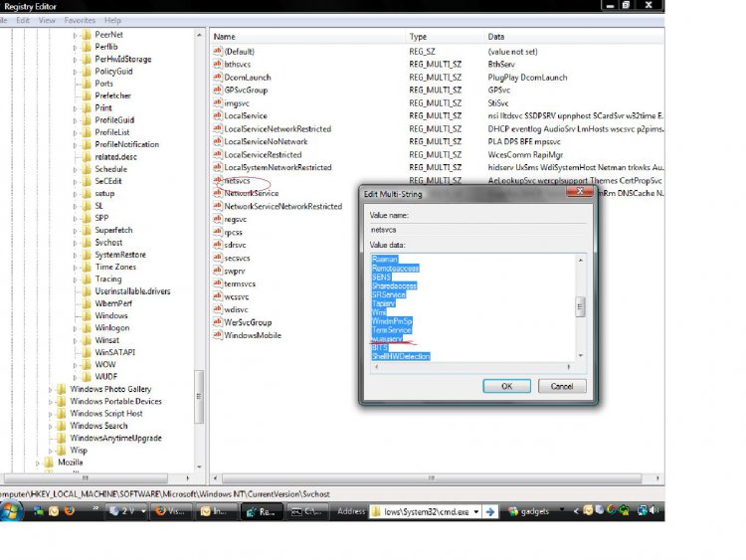Viewport: 746px width, 560px height.
Task: Select the swprv value icon
Action: tap(218, 271)
